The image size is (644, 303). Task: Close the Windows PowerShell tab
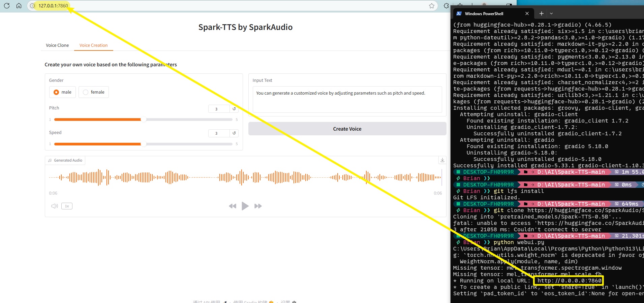(527, 13)
